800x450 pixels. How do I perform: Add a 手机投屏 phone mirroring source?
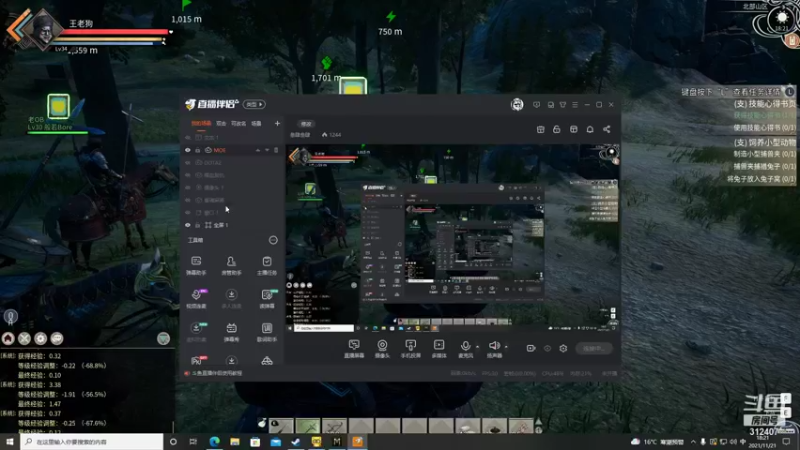(x=411, y=349)
